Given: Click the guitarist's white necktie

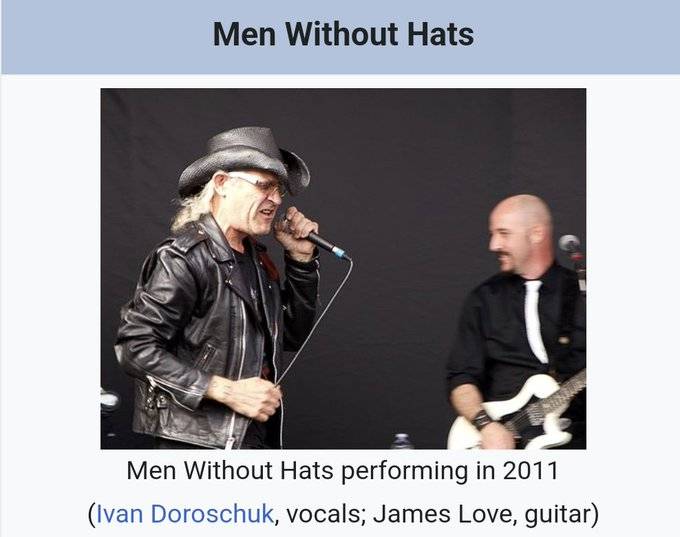Looking at the screenshot, I should [x=536, y=320].
